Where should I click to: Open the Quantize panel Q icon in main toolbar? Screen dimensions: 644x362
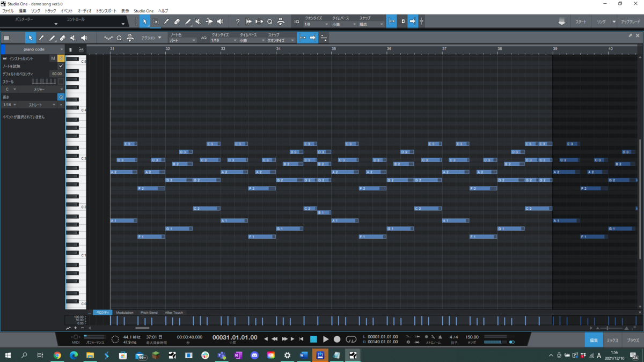[x=270, y=21]
